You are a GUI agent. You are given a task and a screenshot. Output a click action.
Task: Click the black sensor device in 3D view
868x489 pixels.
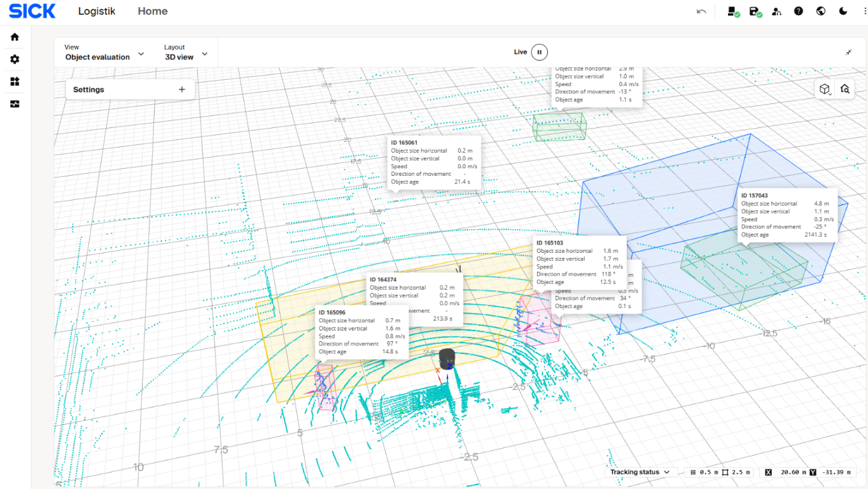(x=447, y=359)
